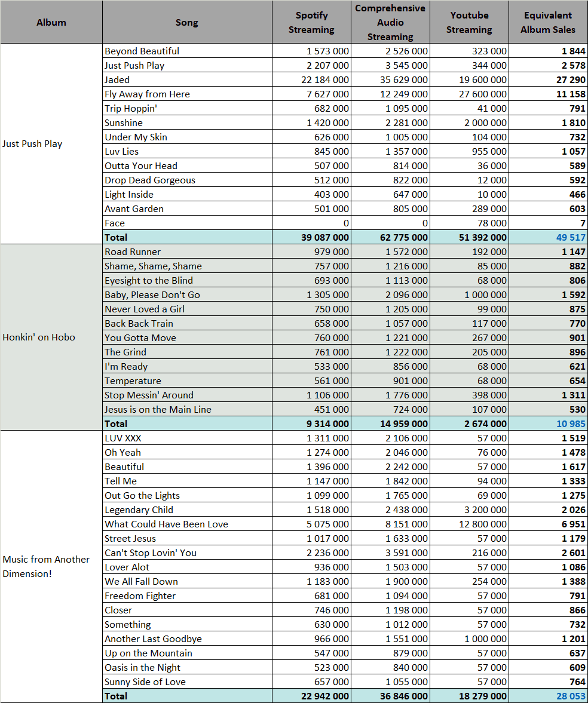Image resolution: width=588 pixels, height=703 pixels.
Task: Click the song Sunny Side of Love
Action: (x=187, y=682)
